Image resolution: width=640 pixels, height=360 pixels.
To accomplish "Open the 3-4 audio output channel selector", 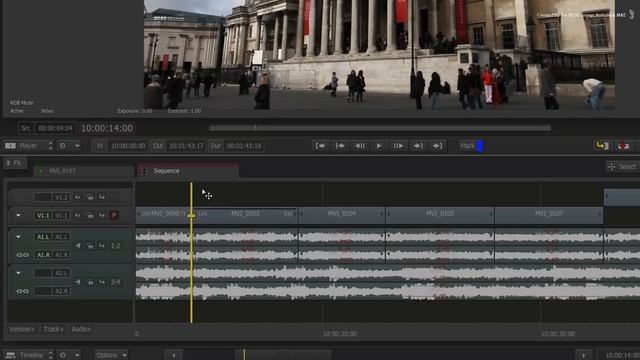I will pyautogui.click(x=116, y=282).
